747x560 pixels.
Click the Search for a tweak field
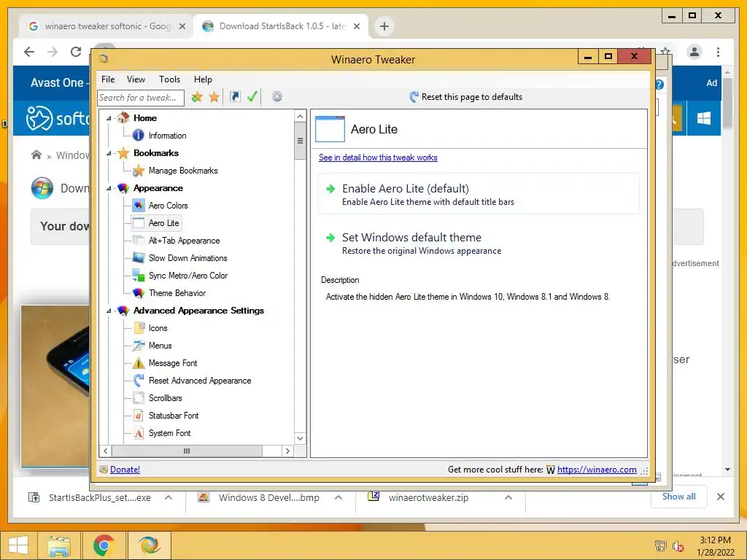(x=141, y=98)
